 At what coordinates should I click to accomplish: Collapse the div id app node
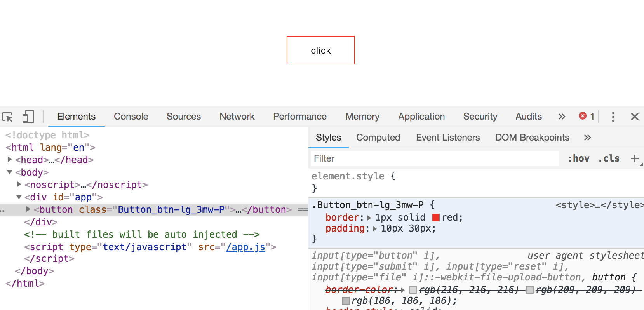tap(19, 197)
